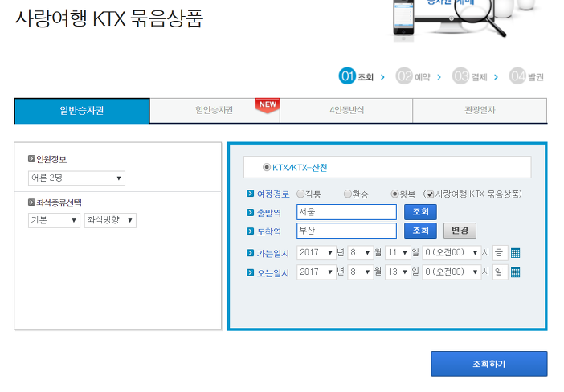This screenshot has height=392, width=564.
Task: Open the calendar icon for 가는일시
Action: coord(515,253)
